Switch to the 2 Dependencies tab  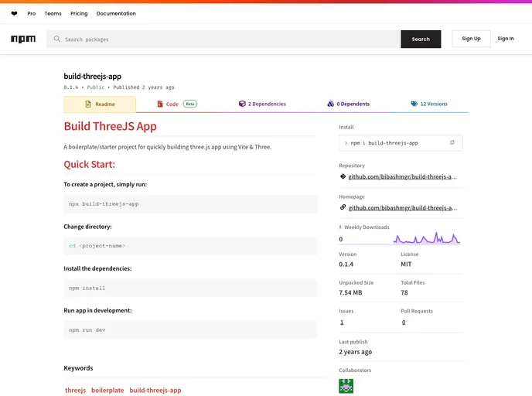tap(262, 104)
